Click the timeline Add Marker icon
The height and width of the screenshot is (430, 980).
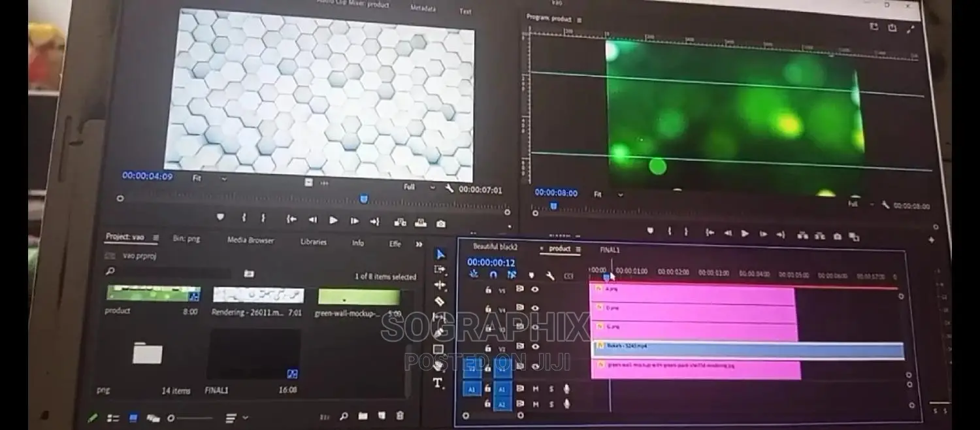pos(531,275)
